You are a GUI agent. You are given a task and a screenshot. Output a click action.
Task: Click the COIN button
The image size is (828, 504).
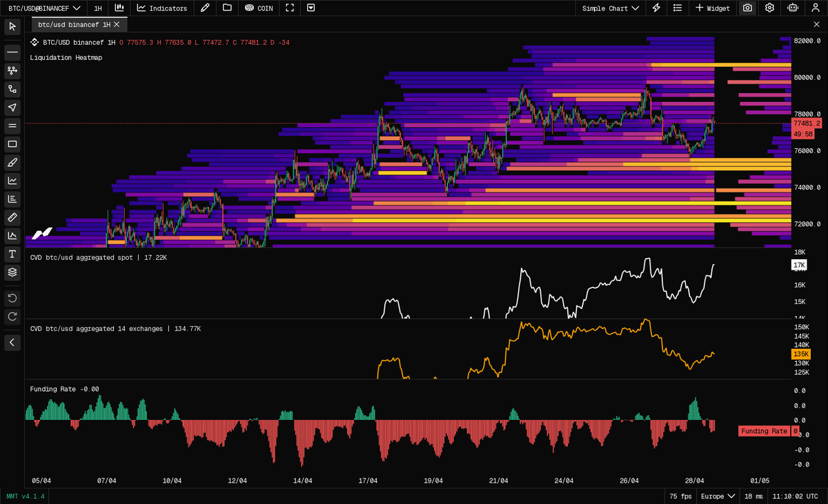coord(259,8)
